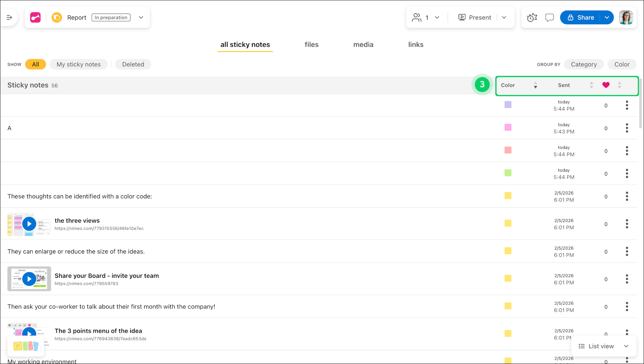Group by Category
This screenshot has width=644, height=364.
tap(584, 64)
